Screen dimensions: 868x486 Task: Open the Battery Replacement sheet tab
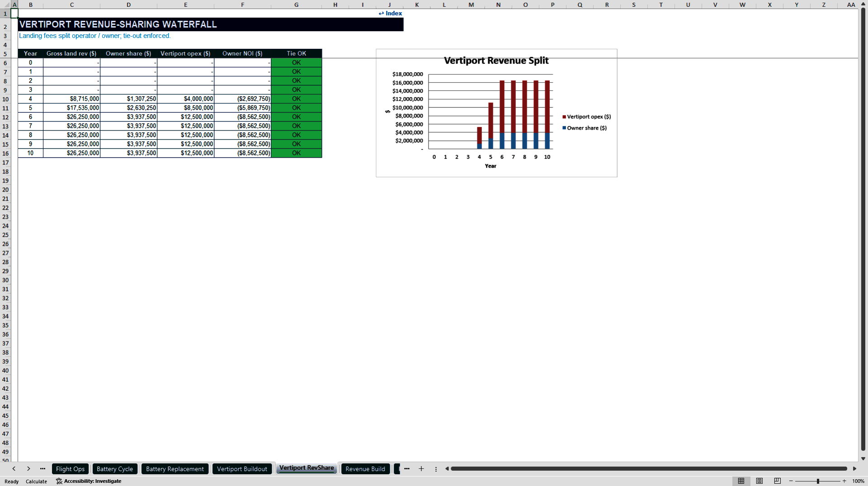(x=175, y=469)
